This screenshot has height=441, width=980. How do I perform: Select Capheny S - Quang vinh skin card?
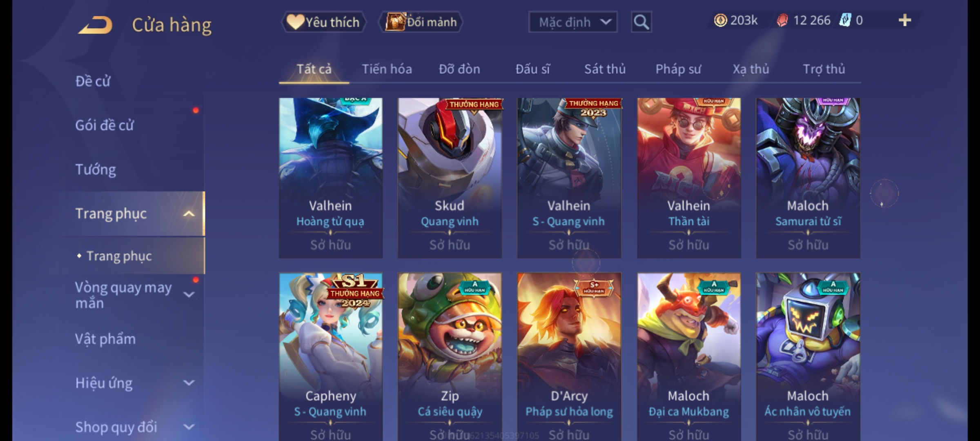pos(331,356)
